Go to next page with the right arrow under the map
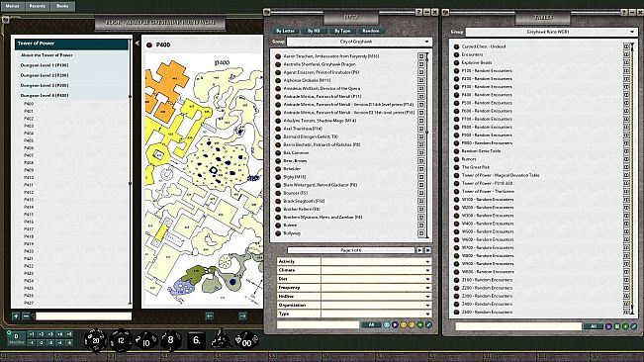Image resolution: width=644 pixels, height=362 pixels. click(x=242, y=316)
